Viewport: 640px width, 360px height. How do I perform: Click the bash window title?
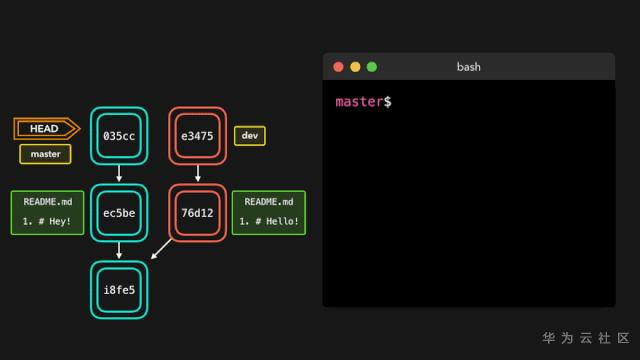469,67
